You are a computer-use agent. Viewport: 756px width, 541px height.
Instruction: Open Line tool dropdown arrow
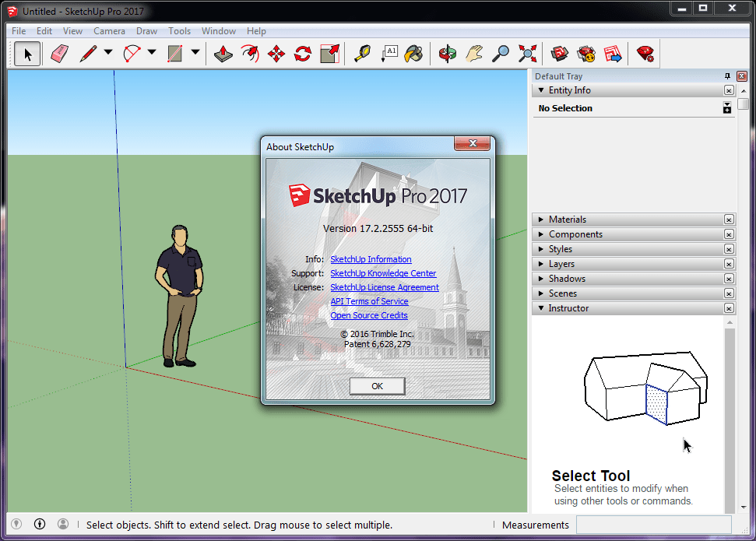[x=108, y=52]
